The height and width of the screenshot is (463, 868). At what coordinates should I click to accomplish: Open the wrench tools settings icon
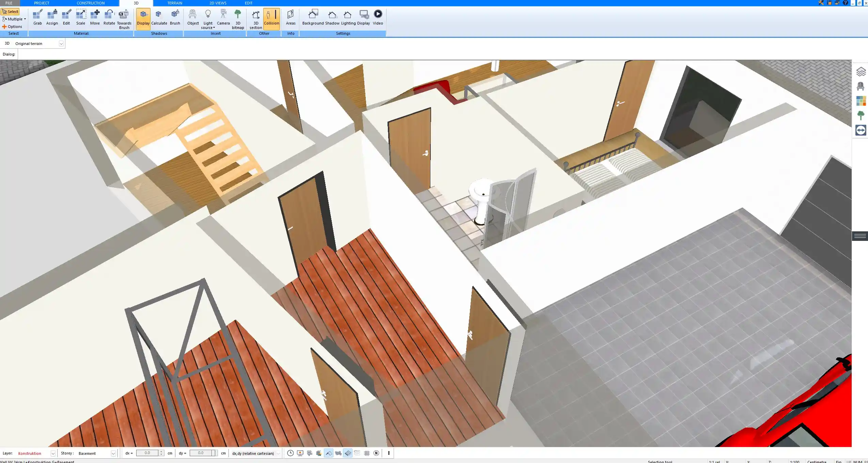821,3
